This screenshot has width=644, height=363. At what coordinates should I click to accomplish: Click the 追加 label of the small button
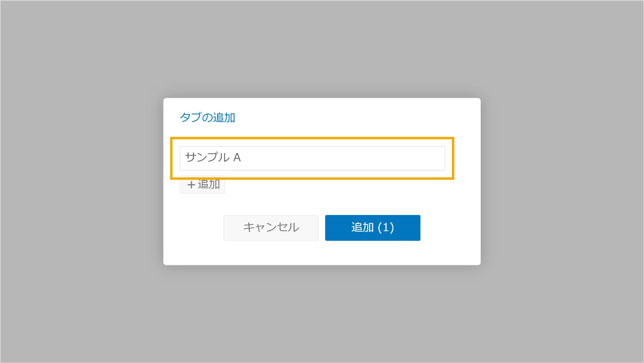point(209,184)
